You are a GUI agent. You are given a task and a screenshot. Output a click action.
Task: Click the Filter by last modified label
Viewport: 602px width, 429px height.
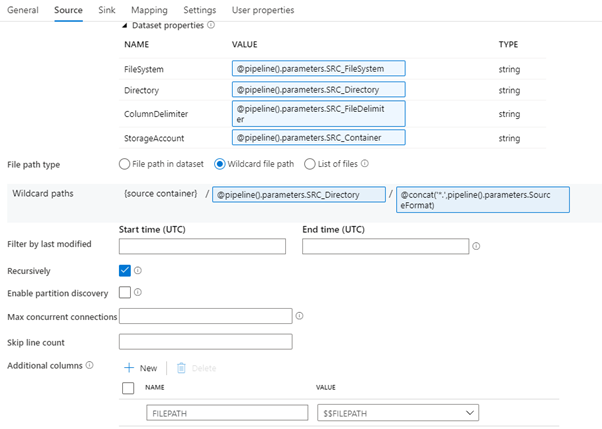[49, 244]
